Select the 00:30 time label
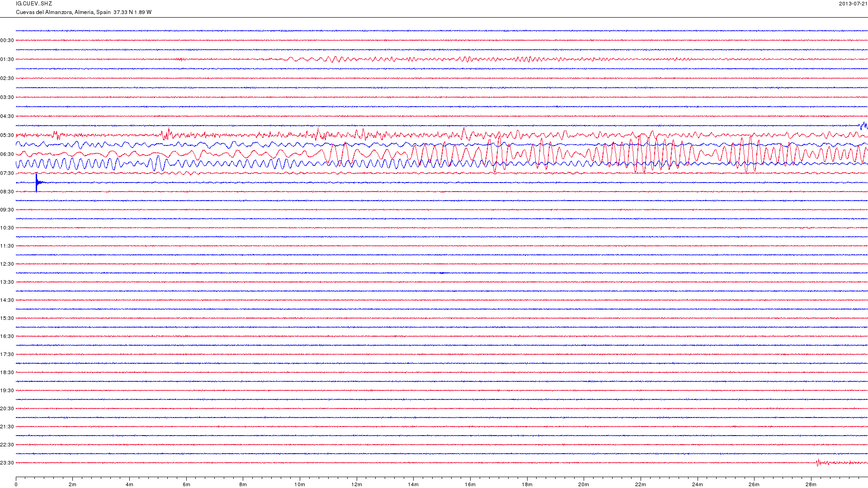The width and height of the screenshot is (868, 488). [x=7, y=40]
